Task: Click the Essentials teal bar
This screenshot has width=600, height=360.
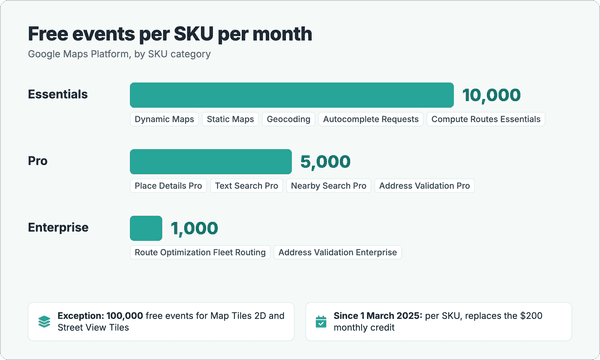Action: pos(292,95)
